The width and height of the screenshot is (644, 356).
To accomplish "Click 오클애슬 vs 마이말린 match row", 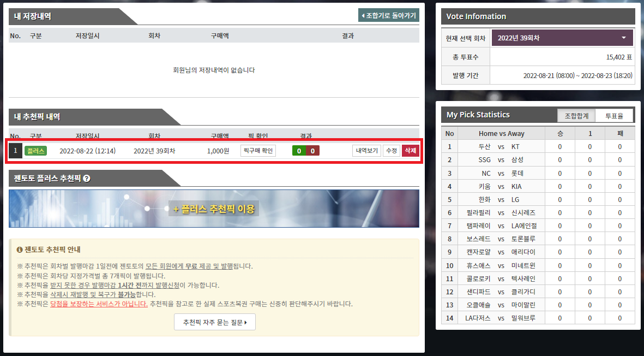I will coord(538,305).
